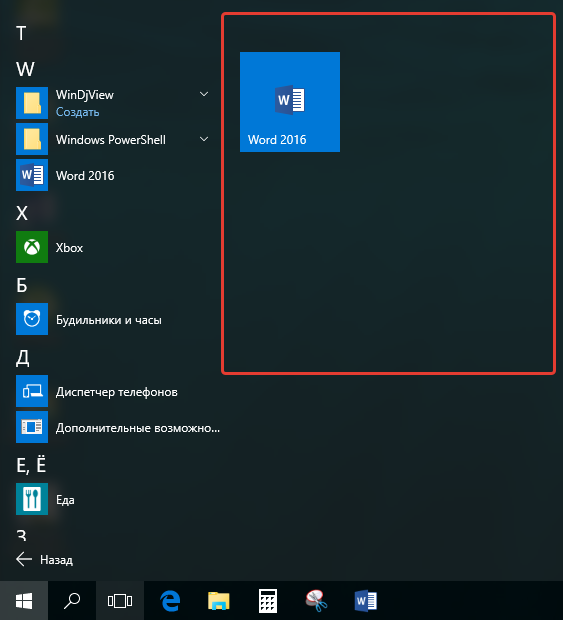
Task: Open Диспетчер телефонов app
Action: click(115, 391)
